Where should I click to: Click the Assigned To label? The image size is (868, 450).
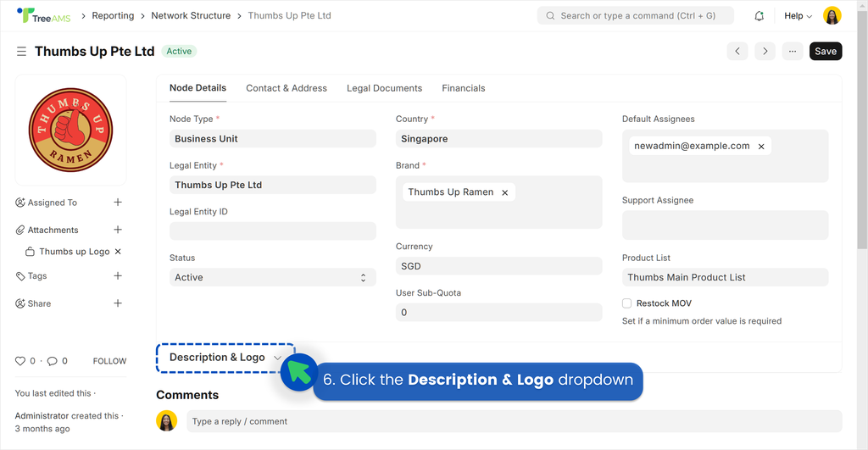tap(53, 203)
